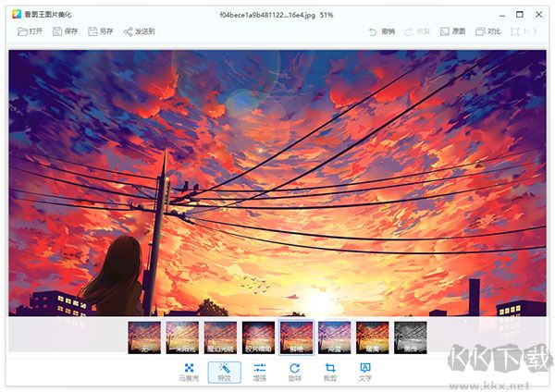Choose 另存 to save as new file
Image resolution: width=555 pixels, height=392 pixels.
click(100, 31)
